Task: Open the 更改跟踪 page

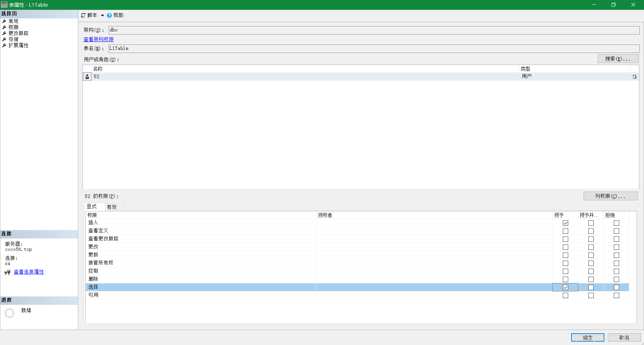Action: point(18,33)
